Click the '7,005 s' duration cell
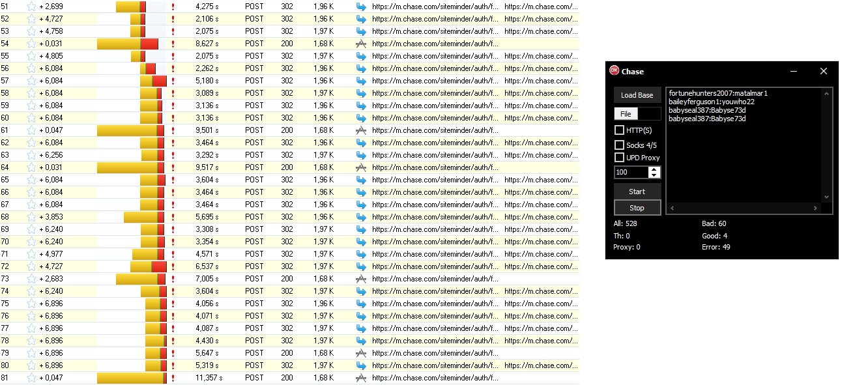The image size is (868, 385). [x=207, y=279]
